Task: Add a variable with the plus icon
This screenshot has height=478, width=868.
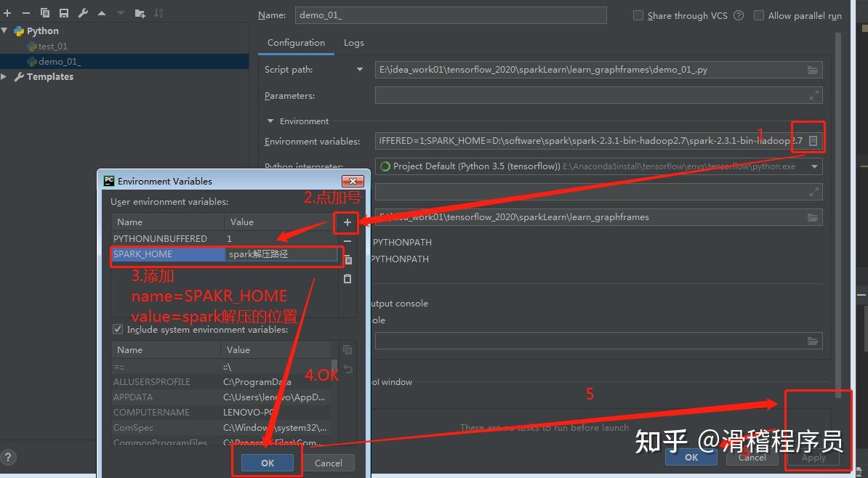Action: point(346,222)
